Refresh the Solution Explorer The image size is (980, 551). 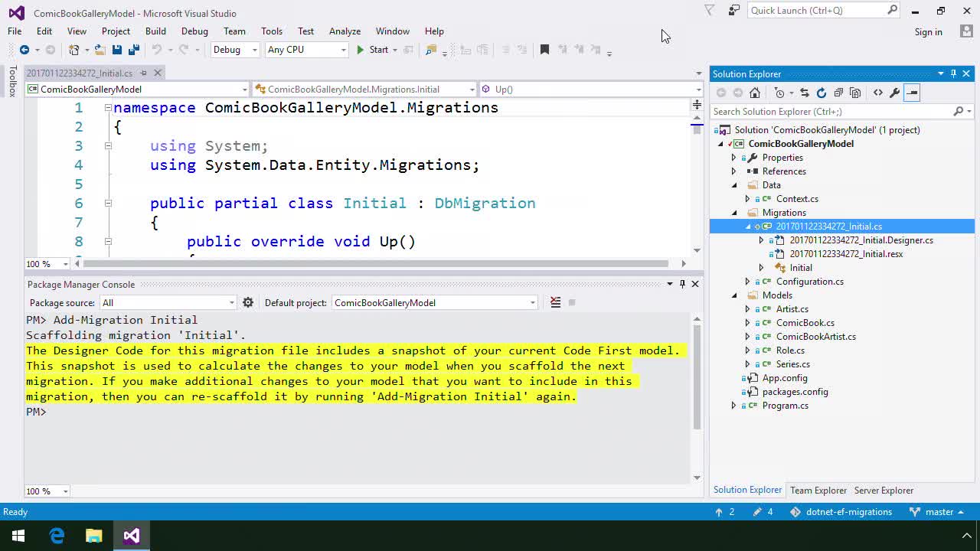coord(822,93)
